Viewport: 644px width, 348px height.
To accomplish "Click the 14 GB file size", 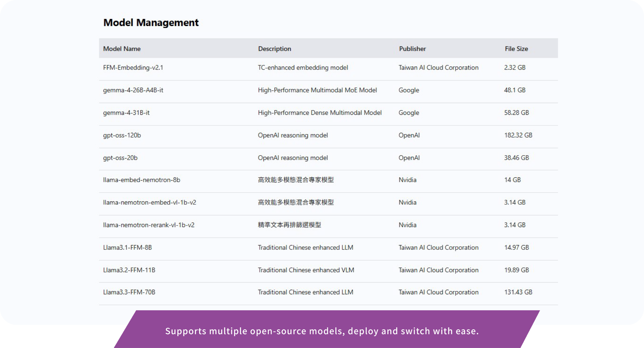I will point(512,180).
